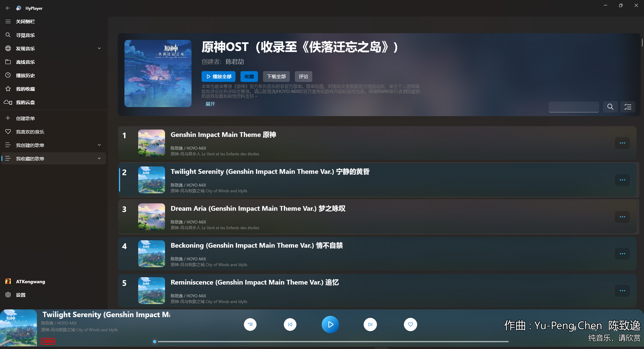Viewport: 644px width, 349px height.
Task: Open 我的收藏 in the sidebar
Action: 25,89
